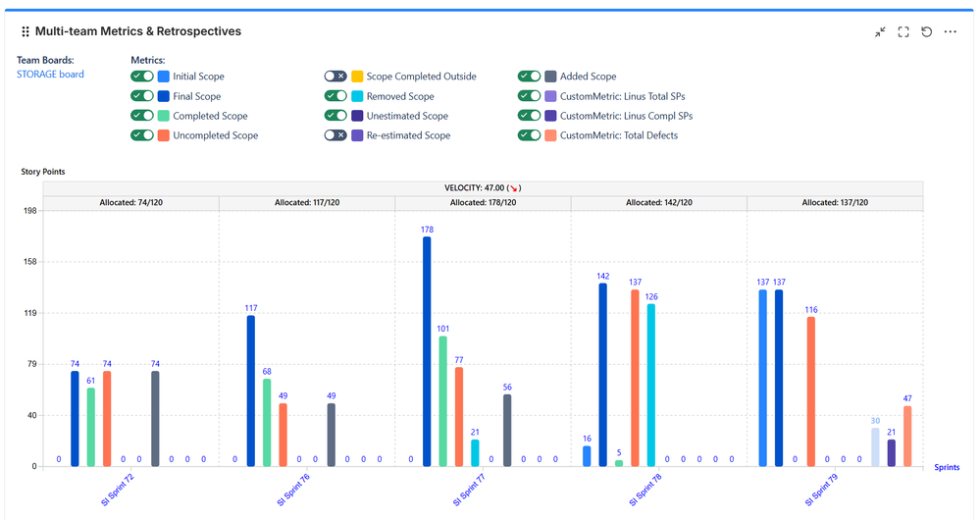This screenshot has width=980, height=520.
Task: Click the SI Sprint 79 axis label
Action: point(821,490)
